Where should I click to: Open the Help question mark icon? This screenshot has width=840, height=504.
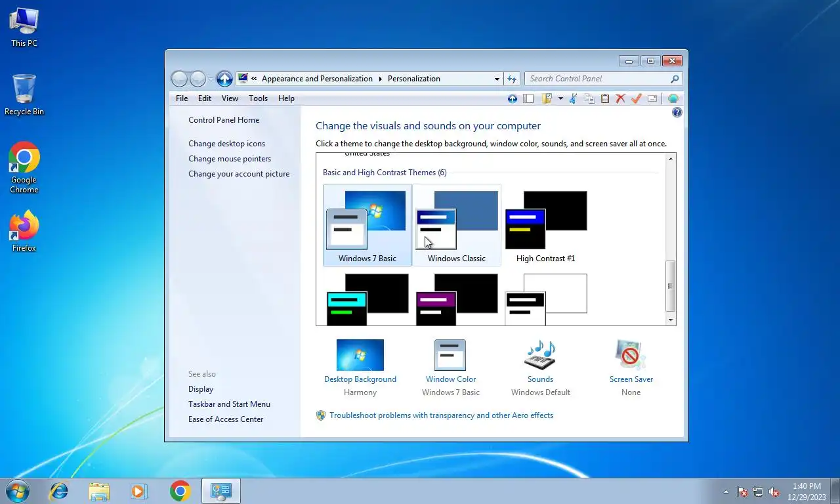pyautogui.click(x=677, y=112)
